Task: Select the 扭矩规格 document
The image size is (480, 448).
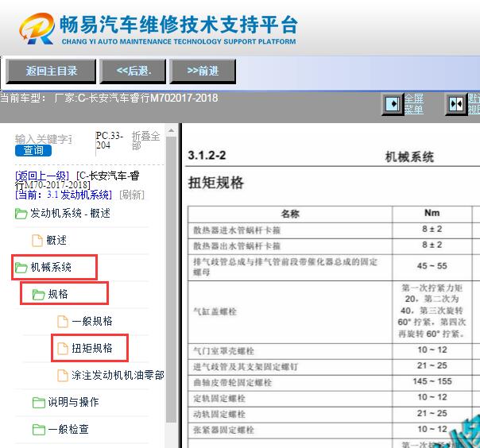Action: (92, 348)
